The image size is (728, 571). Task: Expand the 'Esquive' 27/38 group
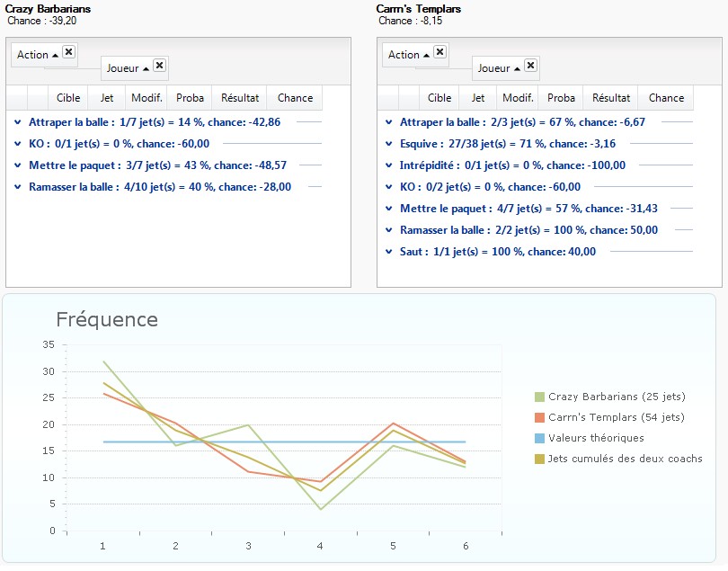click(389, 144)
